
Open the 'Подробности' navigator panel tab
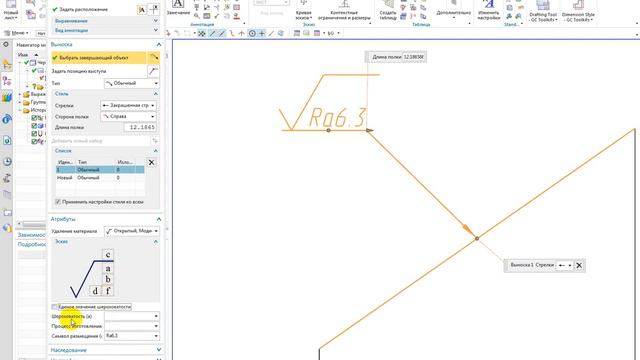(31, 244)
